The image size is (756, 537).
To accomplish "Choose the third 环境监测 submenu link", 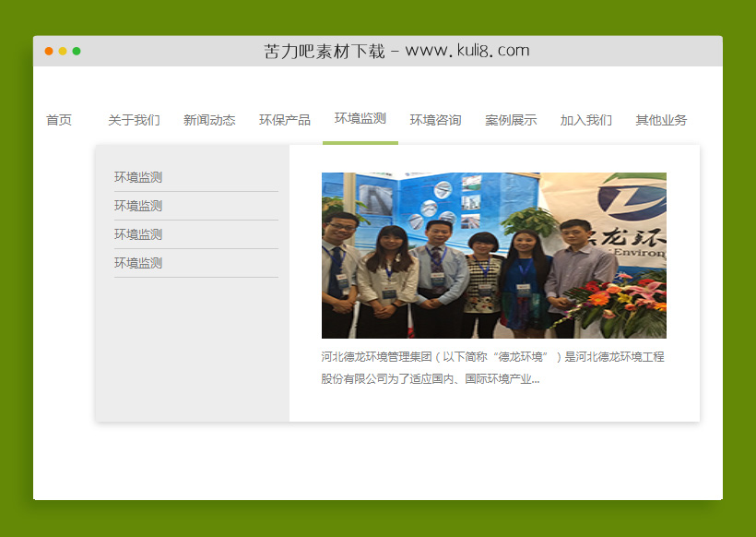I will pos(138,234).
